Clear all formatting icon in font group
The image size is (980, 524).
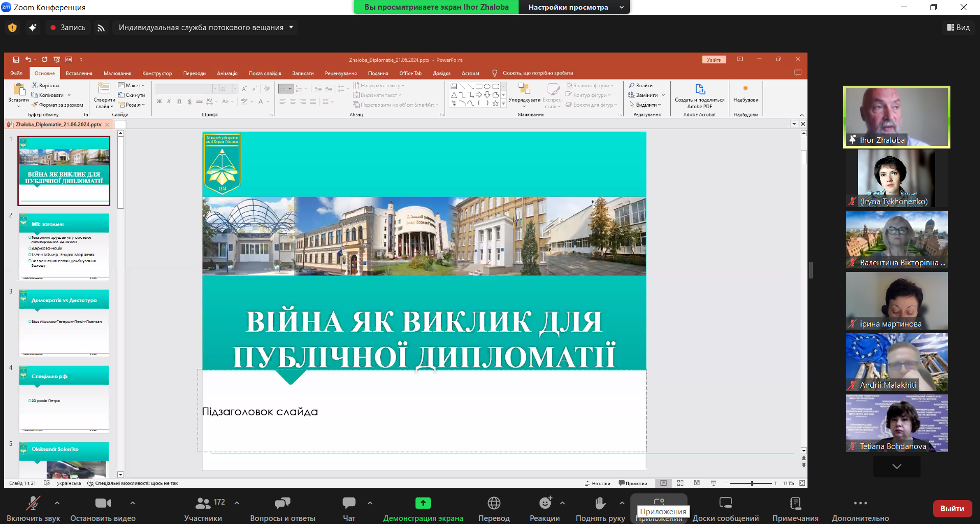(267, 89)
